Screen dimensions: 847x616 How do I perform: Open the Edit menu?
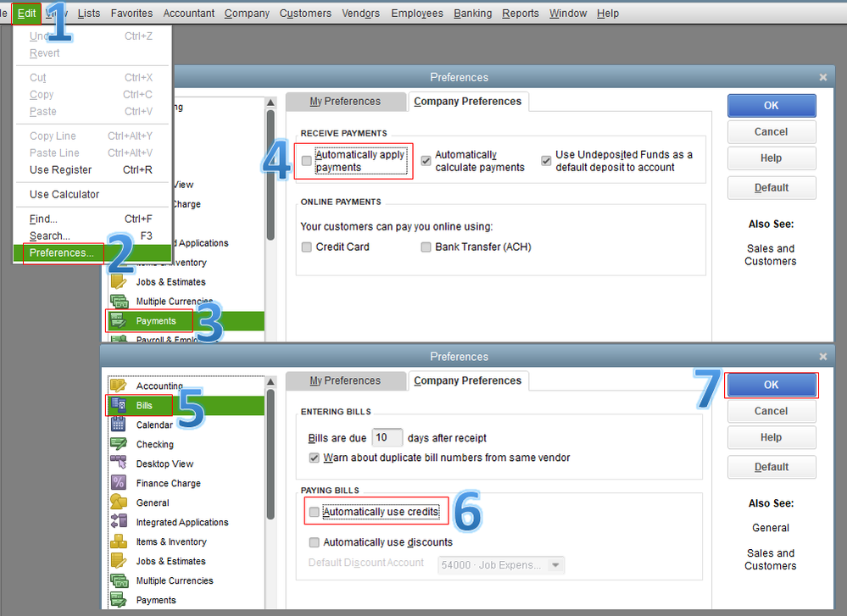click(x=26, y=13)
